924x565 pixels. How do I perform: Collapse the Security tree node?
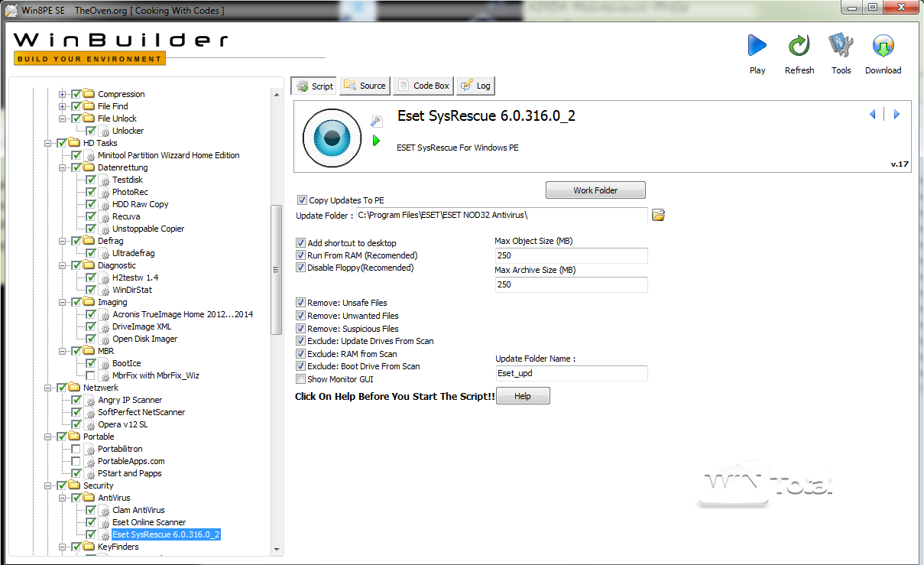48,485
